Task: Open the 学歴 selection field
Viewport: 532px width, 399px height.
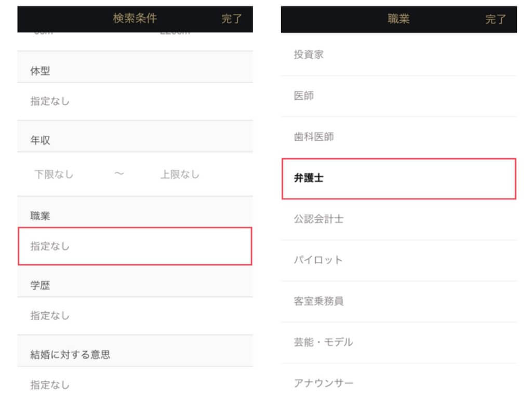Action: pos(135,315)
